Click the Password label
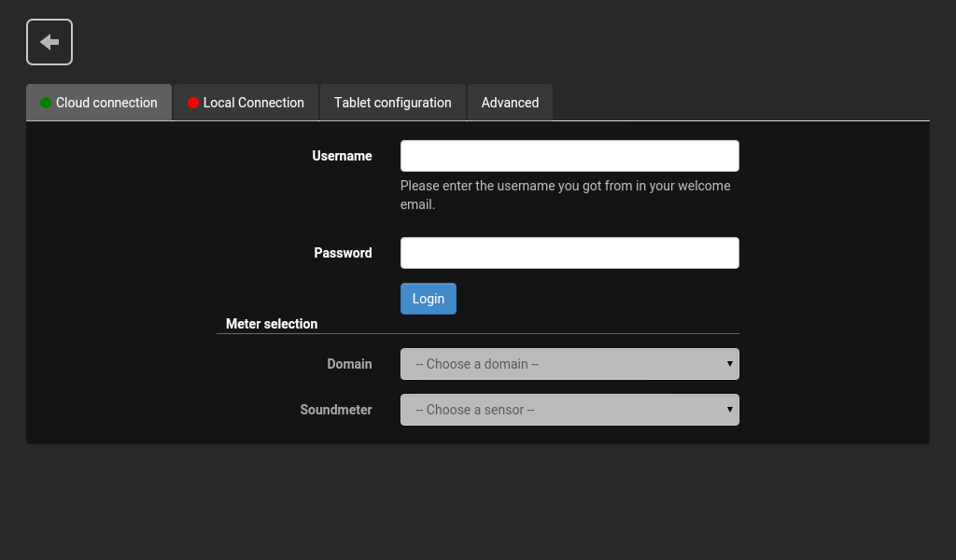956x560 pixels. coord(343,253)
